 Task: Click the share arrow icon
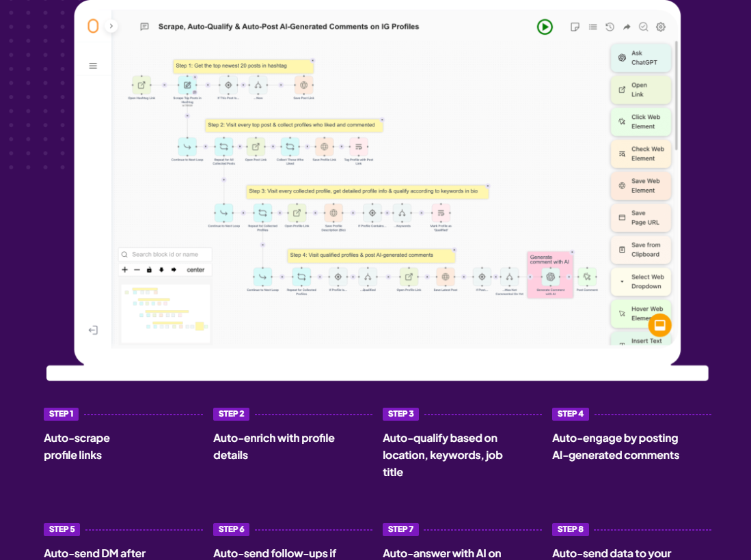627,27
